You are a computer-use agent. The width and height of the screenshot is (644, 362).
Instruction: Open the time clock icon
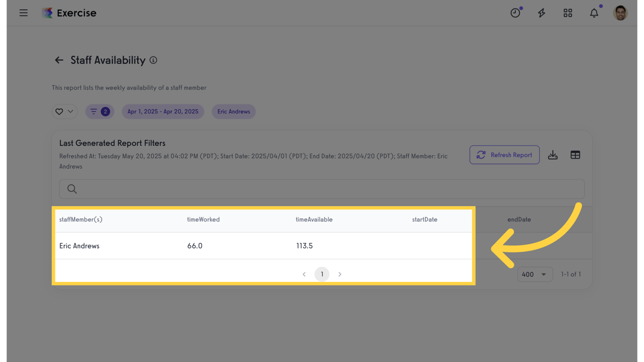515,13
